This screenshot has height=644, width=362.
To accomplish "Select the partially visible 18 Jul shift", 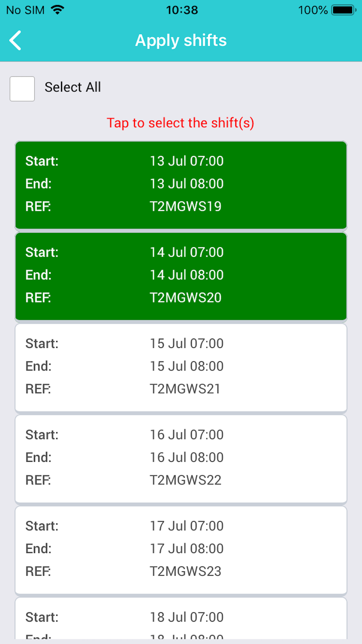I will tap(181, 619).
